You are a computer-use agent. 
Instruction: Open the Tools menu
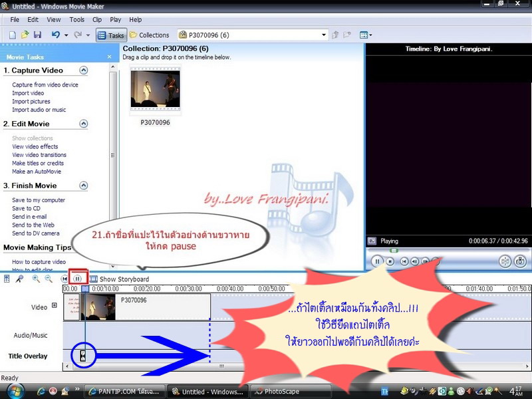pyautogui.click(x=77, y=20)
